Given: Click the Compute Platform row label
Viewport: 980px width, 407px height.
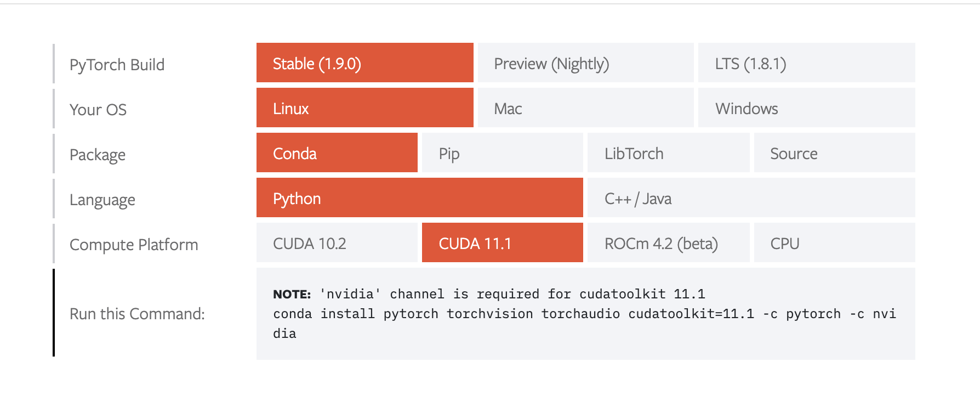Looking at the screenshot, I should pyautogui.click(x=133, y=244).
